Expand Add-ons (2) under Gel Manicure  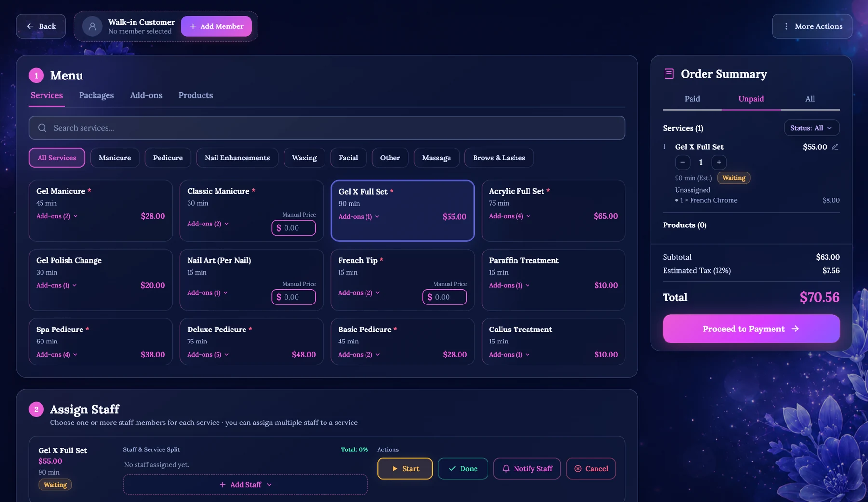click(57, 216)
